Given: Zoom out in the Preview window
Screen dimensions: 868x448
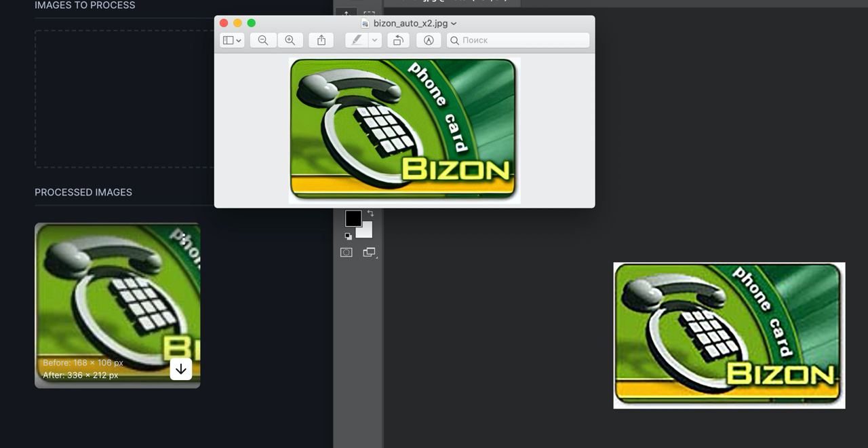Looking at the screenshot, I should 263,40.
